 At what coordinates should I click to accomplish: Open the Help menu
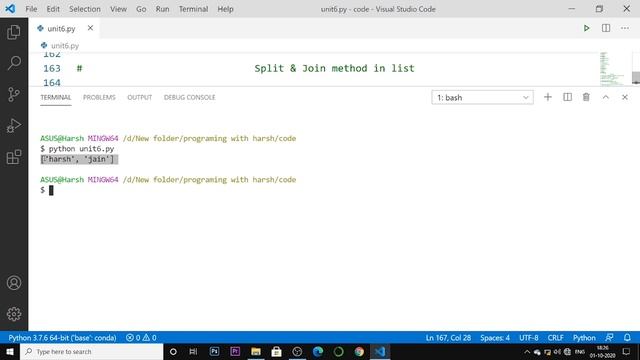225,9
